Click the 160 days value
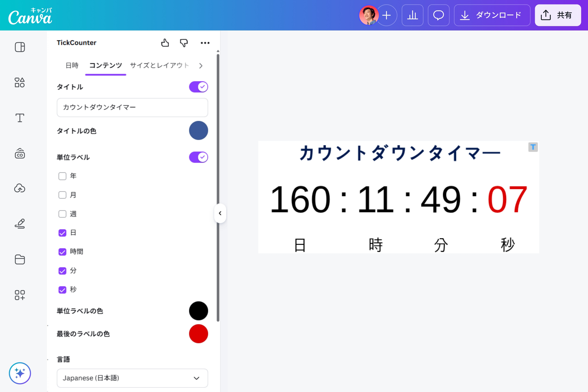Image resolution: width=588 pixels, height=392 pixels. [x=300, y=199]
